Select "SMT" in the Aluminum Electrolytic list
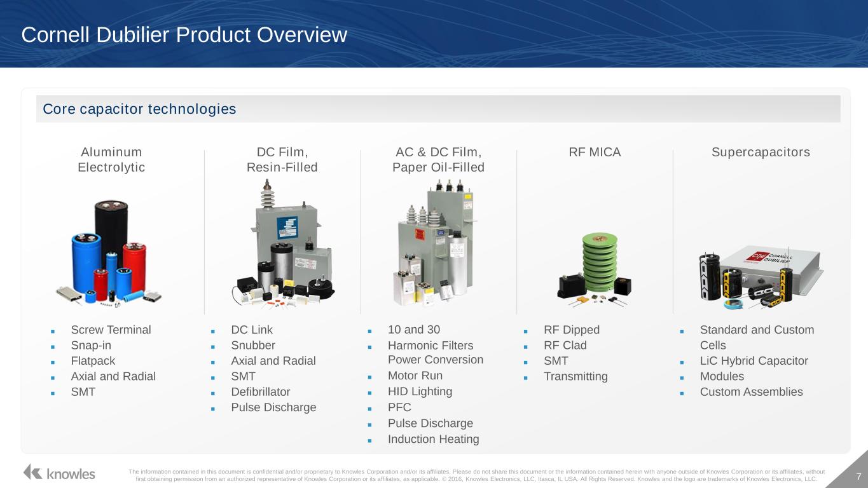The height and width of the screenshot is (488, 868). tap(83, 391)
